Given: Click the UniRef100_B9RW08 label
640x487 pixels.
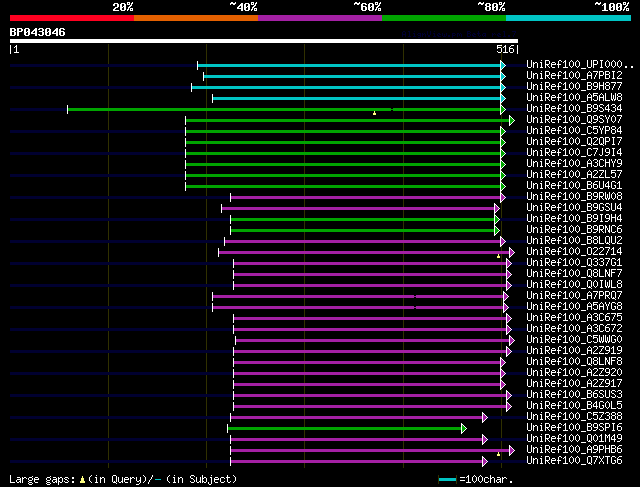Looking at the screenshot, I should 574,197.
